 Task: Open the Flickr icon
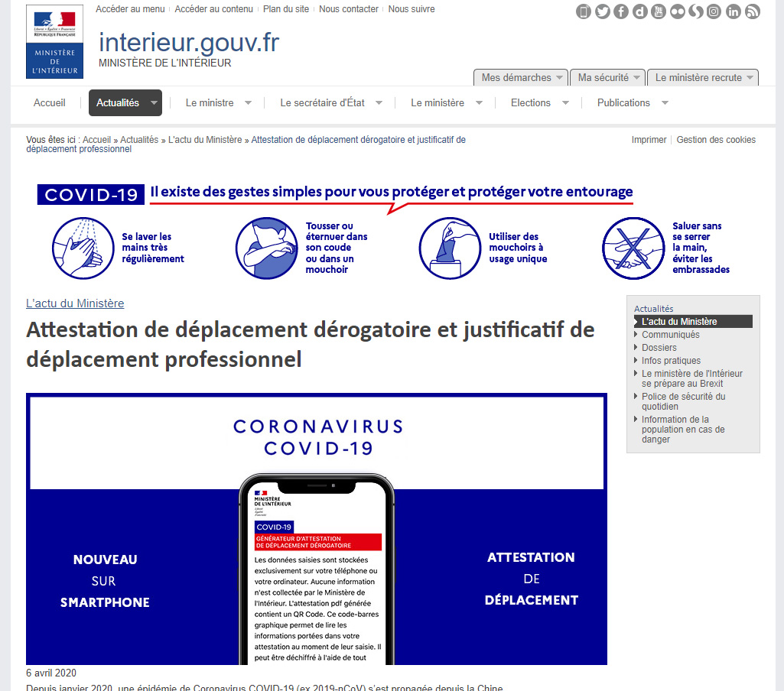[x=677, y=11]
